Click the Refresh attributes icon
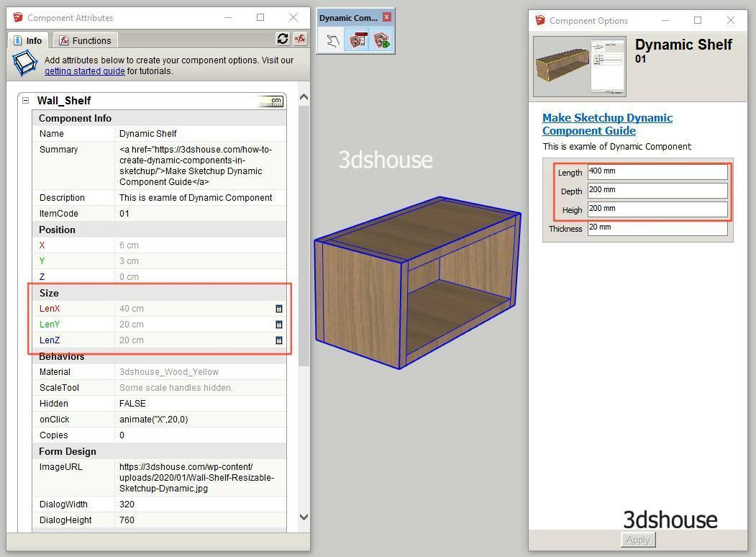 click(x=283, y=39)
